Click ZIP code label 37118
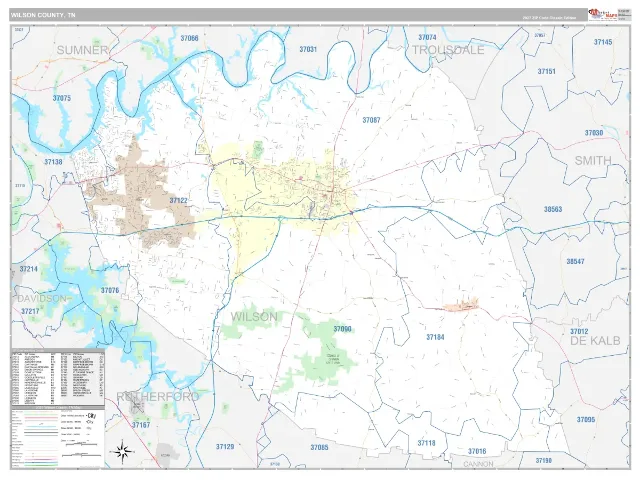Viewport: 640px width, 480px height. tap(427, 443)
